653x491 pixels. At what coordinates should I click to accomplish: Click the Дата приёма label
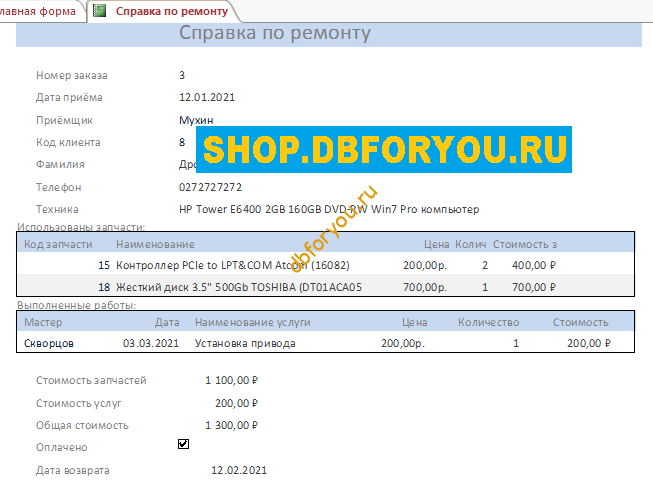point(69,97)
